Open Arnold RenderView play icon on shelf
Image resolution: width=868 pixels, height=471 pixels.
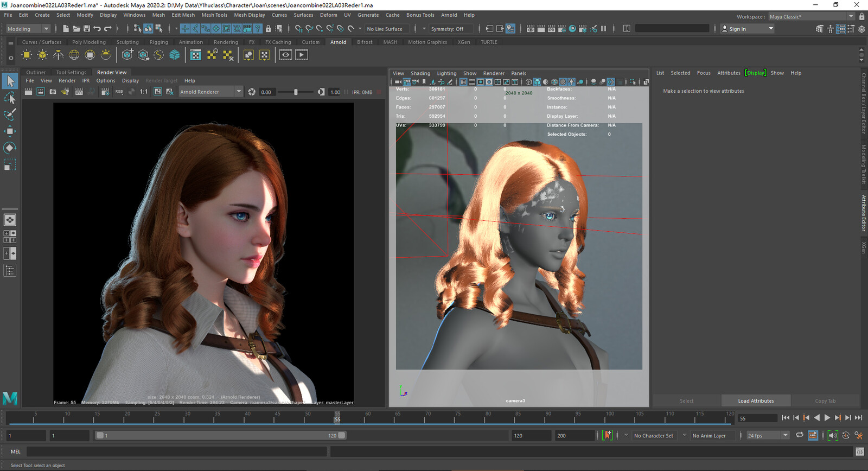pos(301,55)
